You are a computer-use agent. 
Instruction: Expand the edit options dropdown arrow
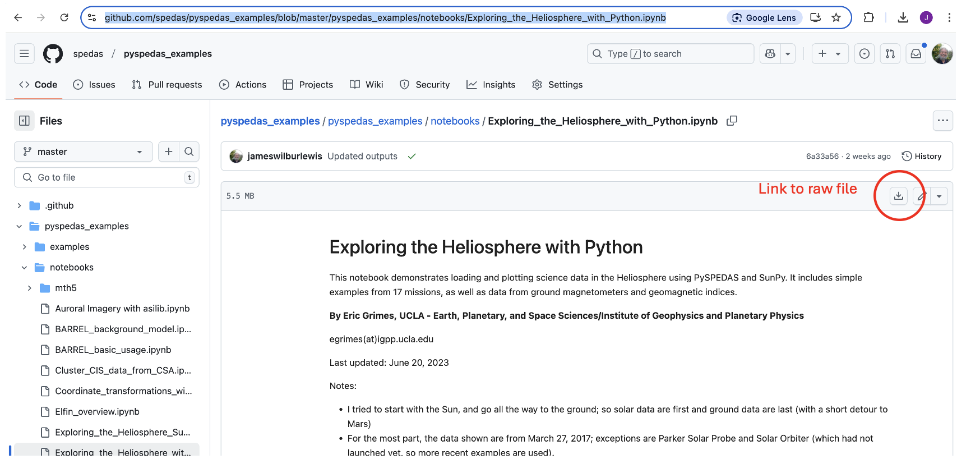pos(939,196)
